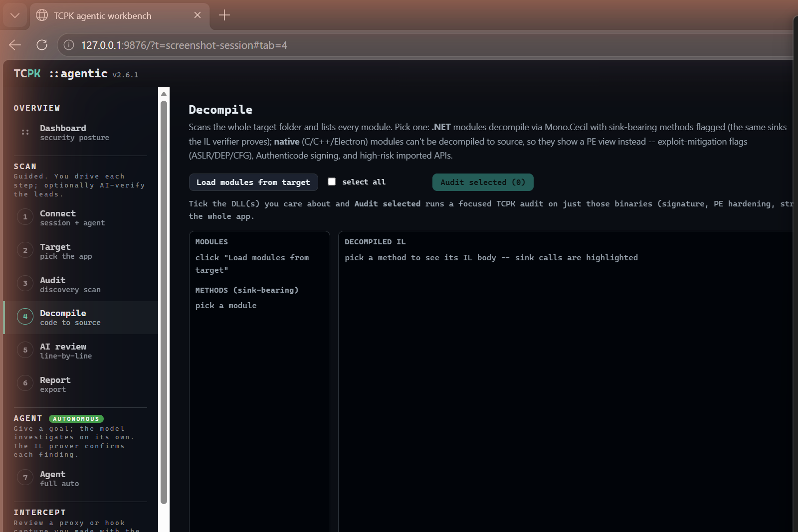Click the Dashboard grid dots icon
The image size is (798, 532).
click(25, 132)
